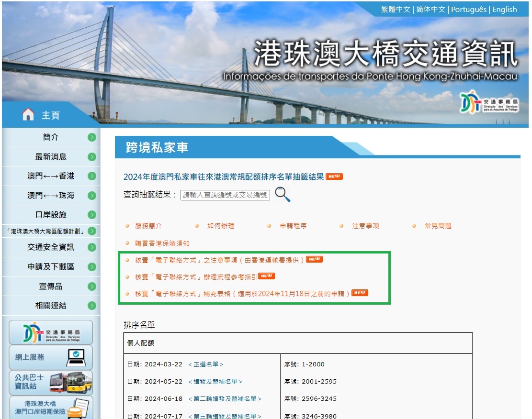Click the lottery result query input field
The image size is (532, 419).
tap(225, 195)
